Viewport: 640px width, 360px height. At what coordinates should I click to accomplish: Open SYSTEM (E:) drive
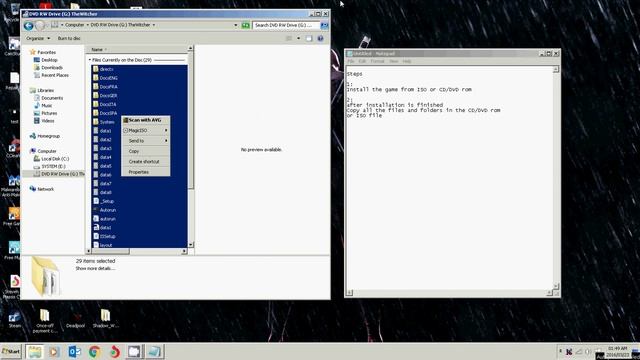click(49, 167)
